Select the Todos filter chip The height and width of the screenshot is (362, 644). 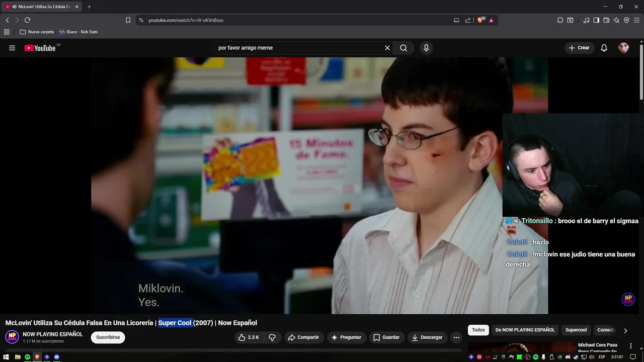pyautogui.click(x=478, y=330)
